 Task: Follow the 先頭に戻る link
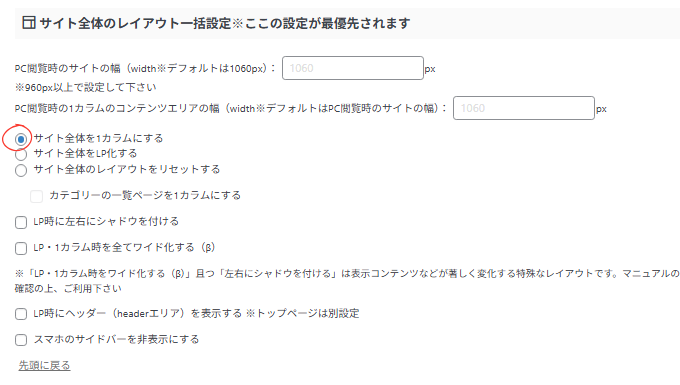coord(44,365)
